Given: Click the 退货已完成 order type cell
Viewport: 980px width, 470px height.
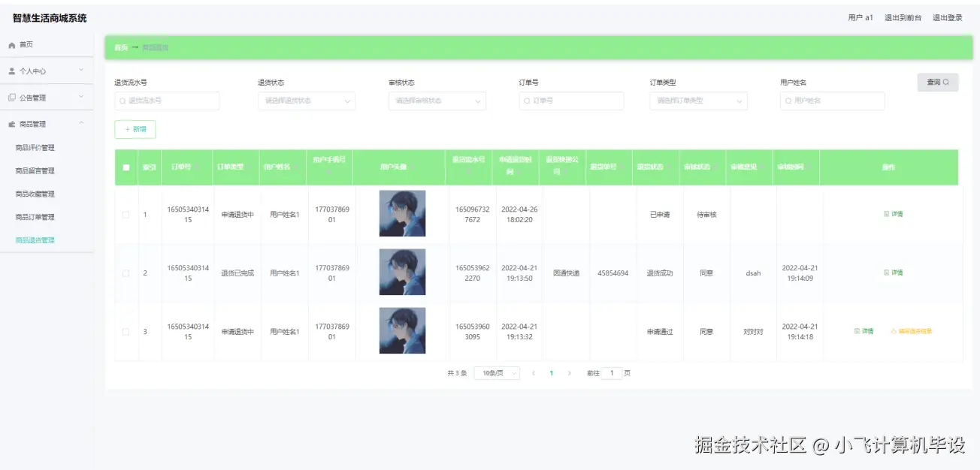Looking at the screenshot, I should click(x=237, y=273).
